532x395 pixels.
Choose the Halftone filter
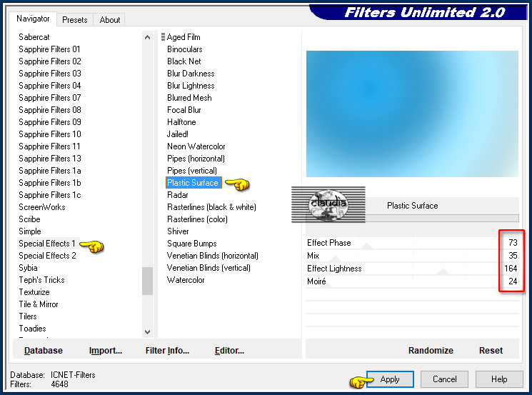pos(181,122)
